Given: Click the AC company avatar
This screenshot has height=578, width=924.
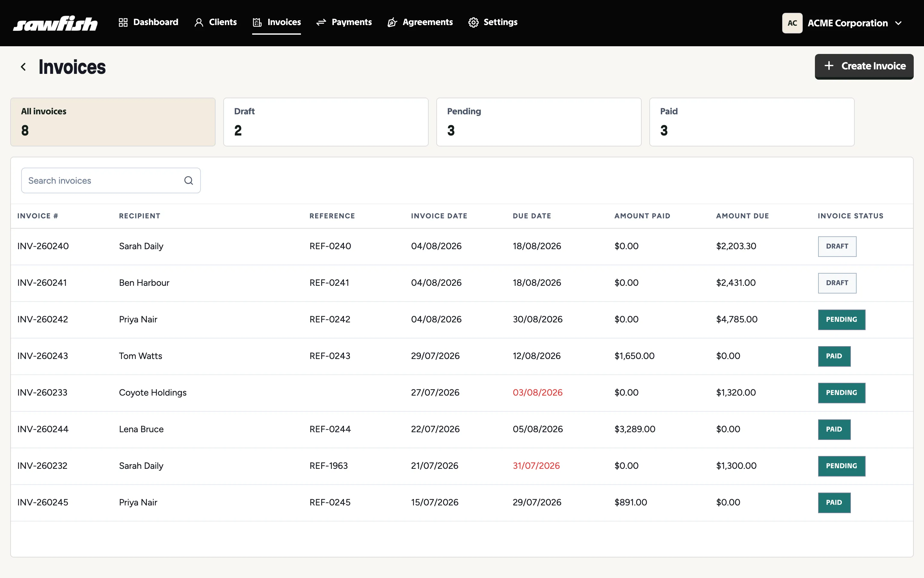Looking at the screenshot, I should (x=792, y=23).
